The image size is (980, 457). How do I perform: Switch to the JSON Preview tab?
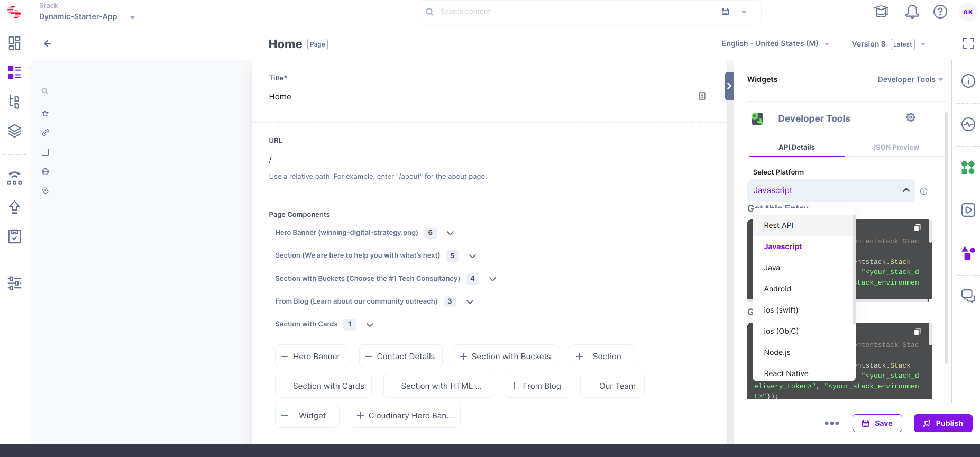(x=895, y=147)
